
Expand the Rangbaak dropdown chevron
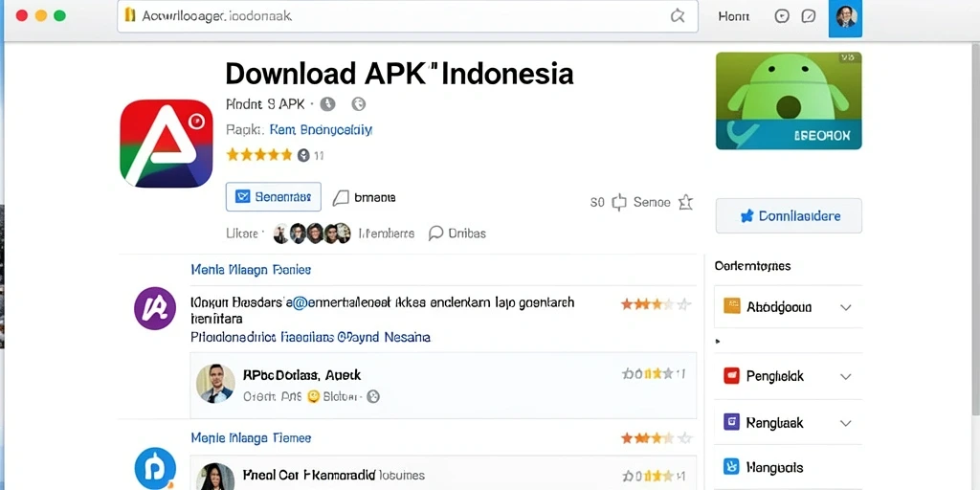(846, 423)
